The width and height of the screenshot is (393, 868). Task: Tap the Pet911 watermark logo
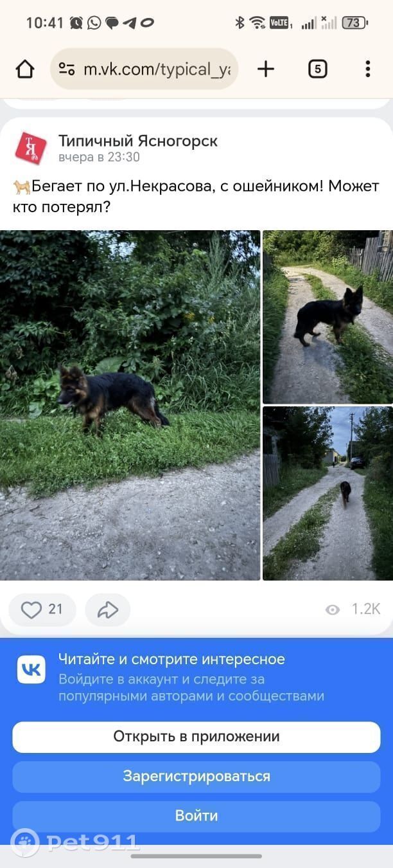(x=75, y=842)
